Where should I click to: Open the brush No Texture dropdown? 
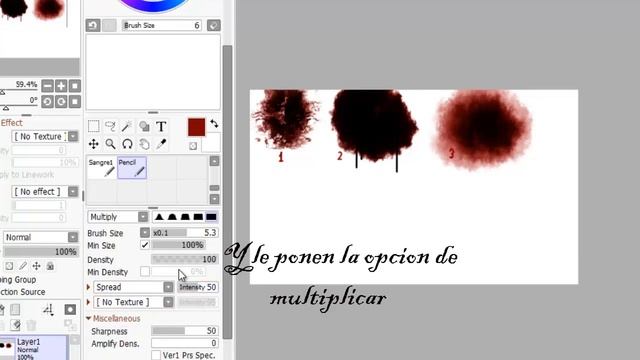coord(134,302)
